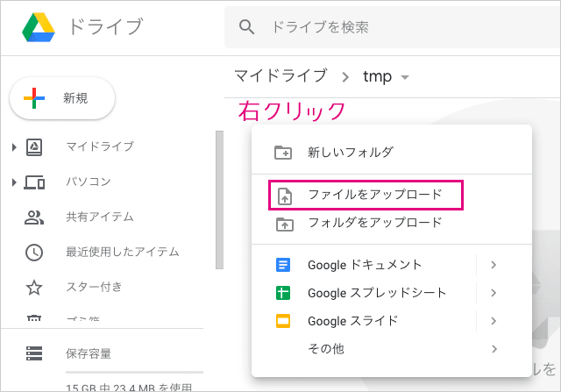The height and width of the screenshot is (392, 561).
Task: Choose 新しいフォルダ from context menu
Action: [392, 153]
